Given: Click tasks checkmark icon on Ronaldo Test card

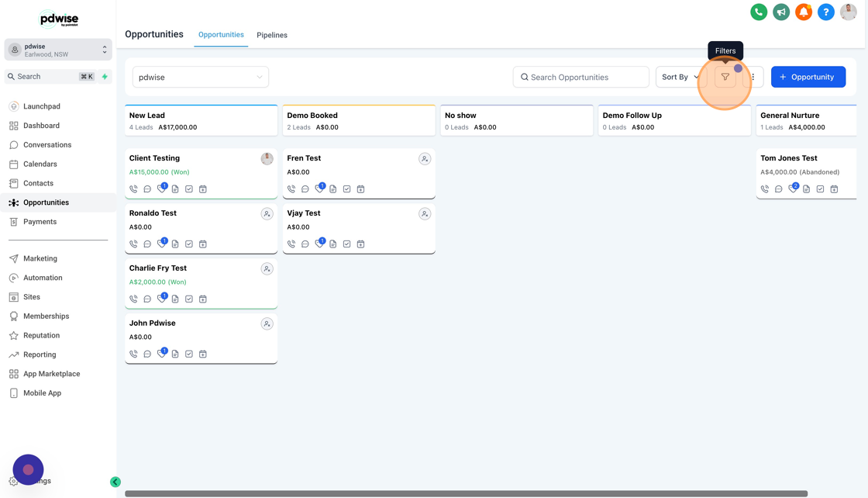Looking at the screenshot, I should [189, 244].
